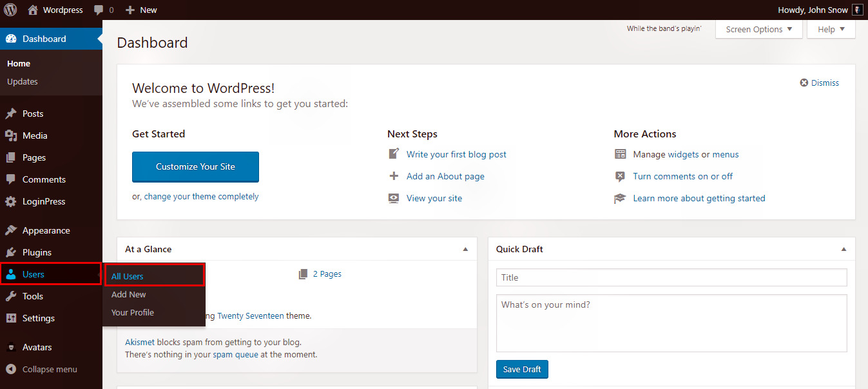This screenshot has height=389, width=868.
Task: Open the Home submenu item
Action: (19, 63)
